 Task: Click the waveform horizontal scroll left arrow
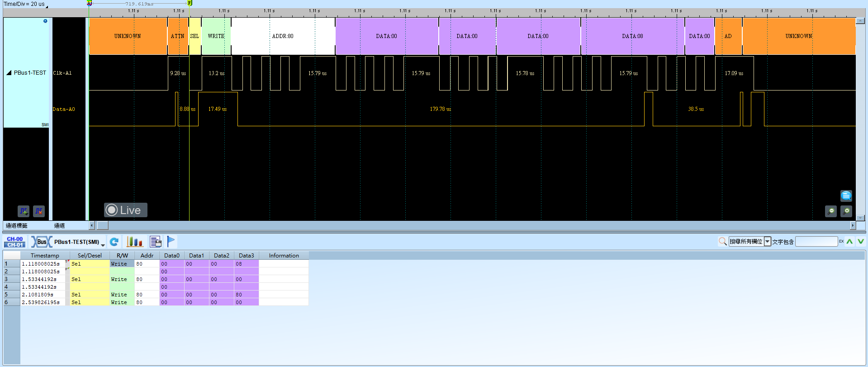coord(92,225)
